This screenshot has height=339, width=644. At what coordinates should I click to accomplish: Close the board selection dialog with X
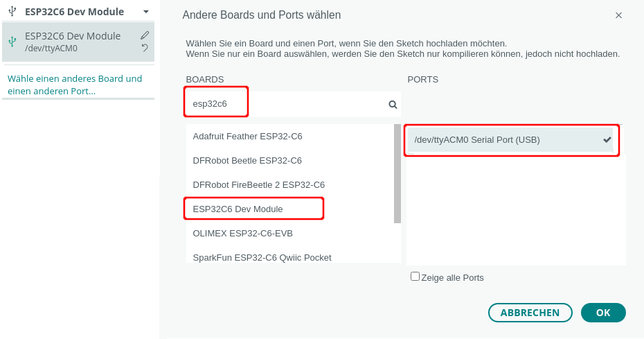coord(618,15)
